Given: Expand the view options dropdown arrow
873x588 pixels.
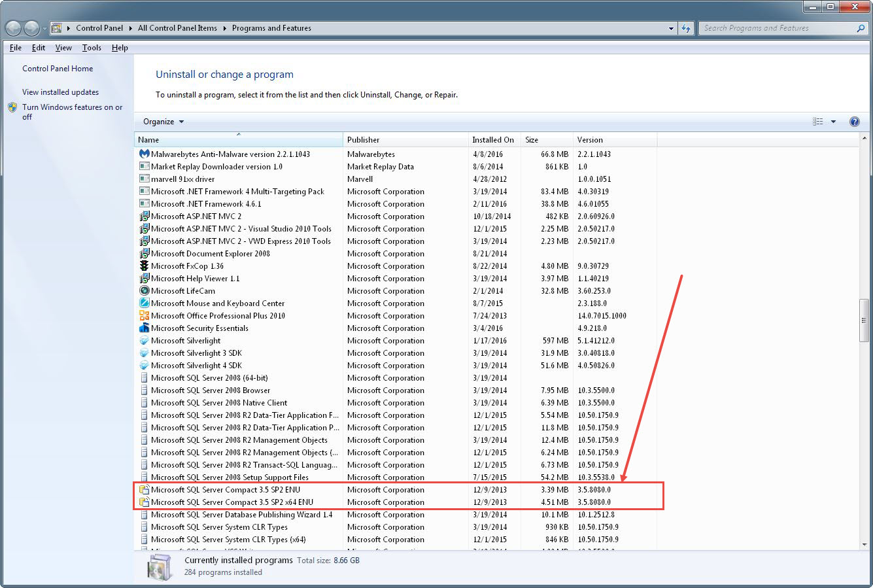Looking at the screenshot, I should (833, 122).
